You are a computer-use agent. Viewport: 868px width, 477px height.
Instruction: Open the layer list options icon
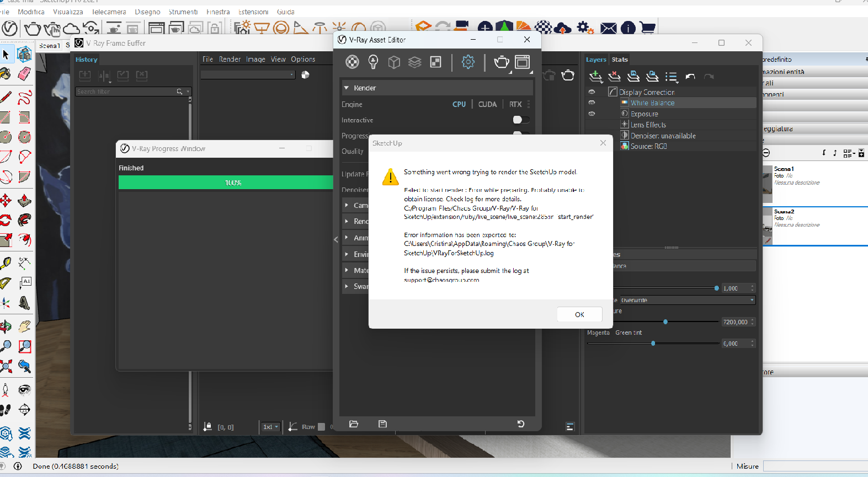click(x=671, y=77)
